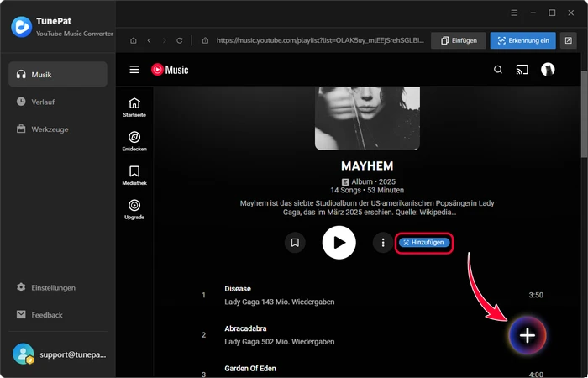Open Mediathek library page

[x=134, y=176]
